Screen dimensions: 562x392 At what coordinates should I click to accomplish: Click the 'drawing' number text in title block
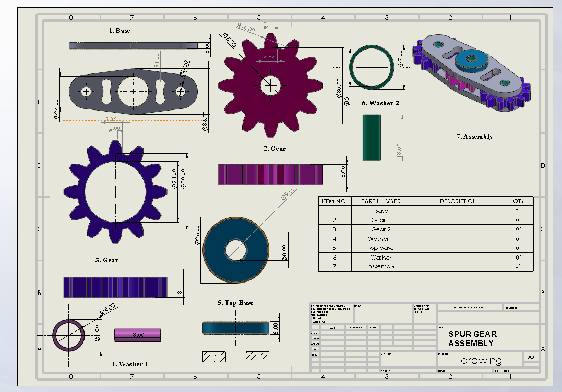coord(481,360)
